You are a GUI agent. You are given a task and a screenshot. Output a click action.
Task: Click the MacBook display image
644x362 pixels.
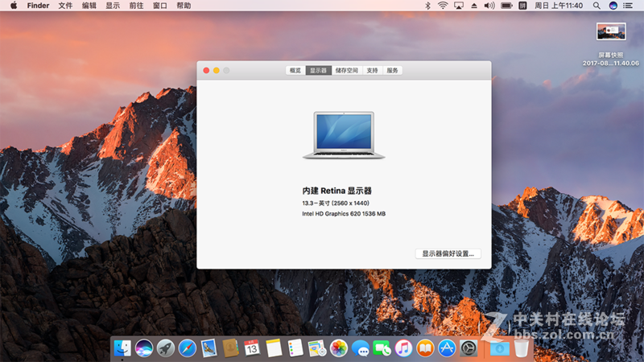[x=344, y=135]
